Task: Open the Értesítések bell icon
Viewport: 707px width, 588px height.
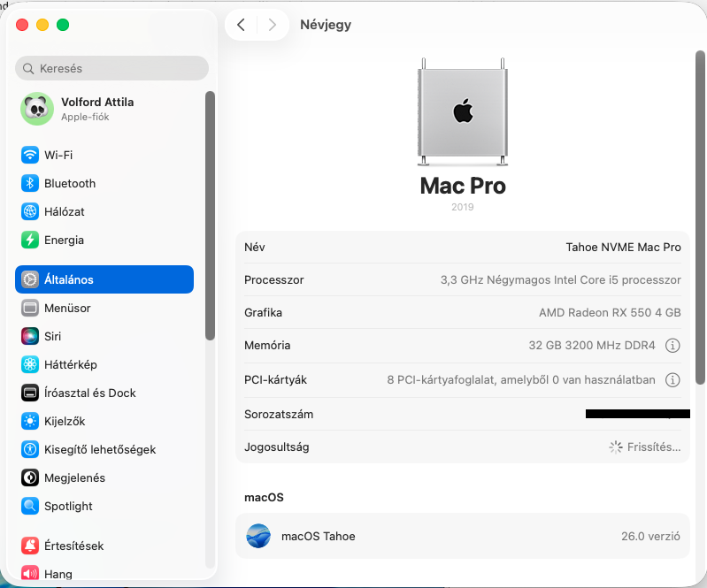Action: pyautogui.click(x=30, y=546)
